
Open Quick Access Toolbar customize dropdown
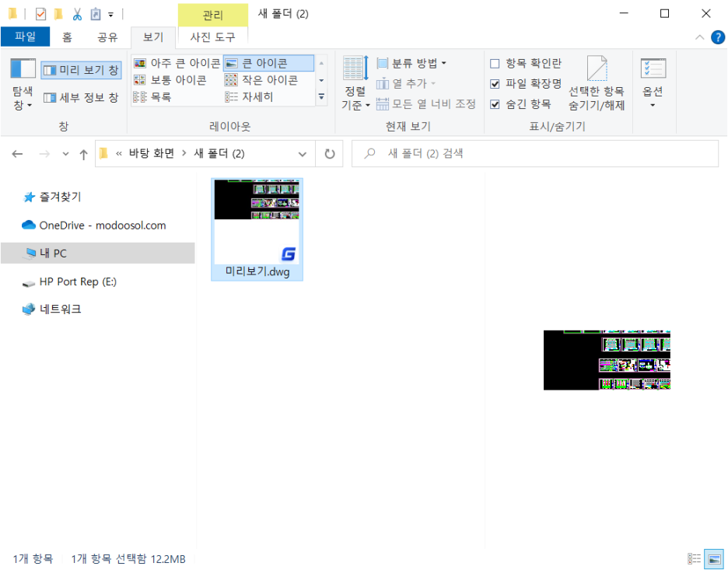coord(111,15)
